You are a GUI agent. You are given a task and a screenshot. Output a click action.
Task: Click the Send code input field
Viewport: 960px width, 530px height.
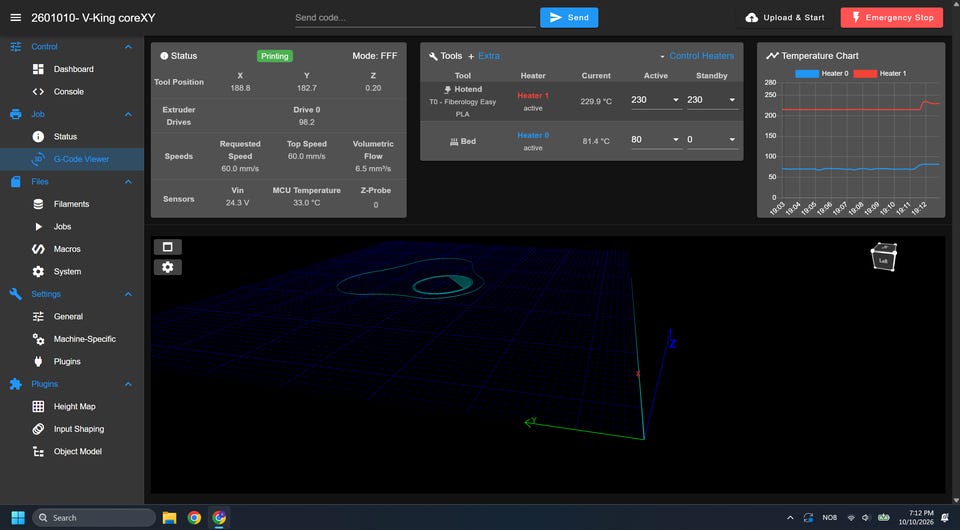pyautogui.click(x=415, y=18)
